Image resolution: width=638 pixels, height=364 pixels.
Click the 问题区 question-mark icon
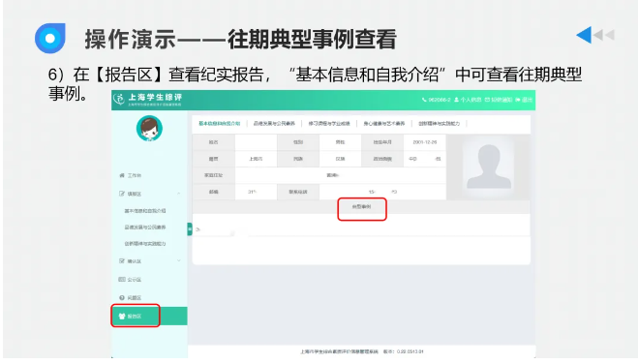pyautogui.click(x=122, y=298)
